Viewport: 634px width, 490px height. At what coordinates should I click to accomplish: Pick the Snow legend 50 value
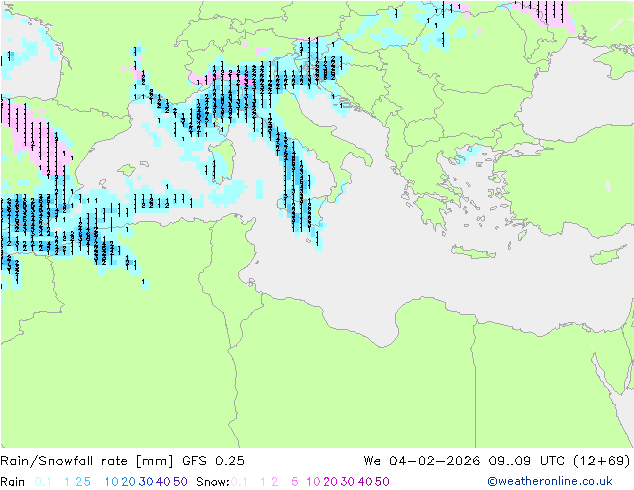(383, 482)
